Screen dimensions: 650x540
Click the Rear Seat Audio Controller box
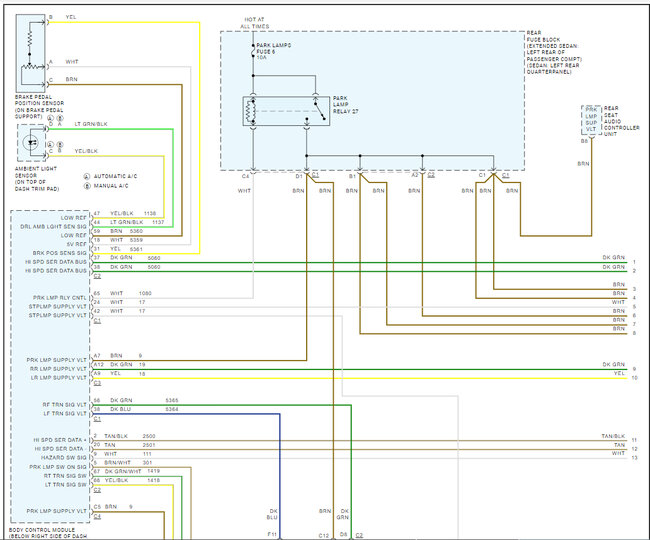pyautogui.click(x=590, y=120)
